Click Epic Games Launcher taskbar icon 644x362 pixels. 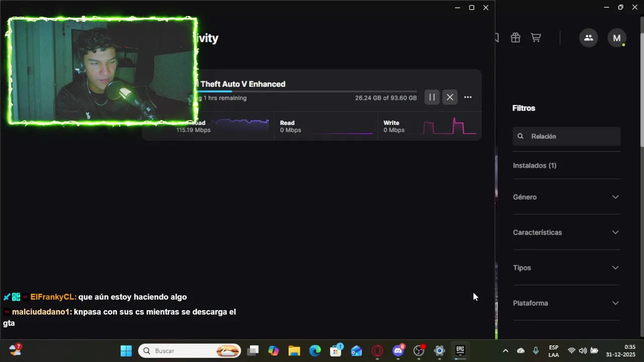tap(460, 350)
